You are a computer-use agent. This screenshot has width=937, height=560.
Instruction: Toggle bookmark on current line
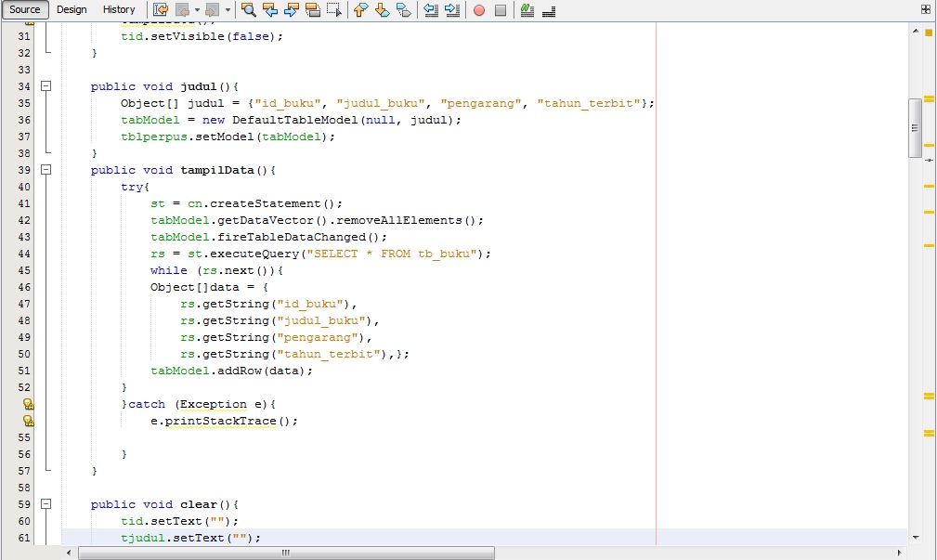406,10
